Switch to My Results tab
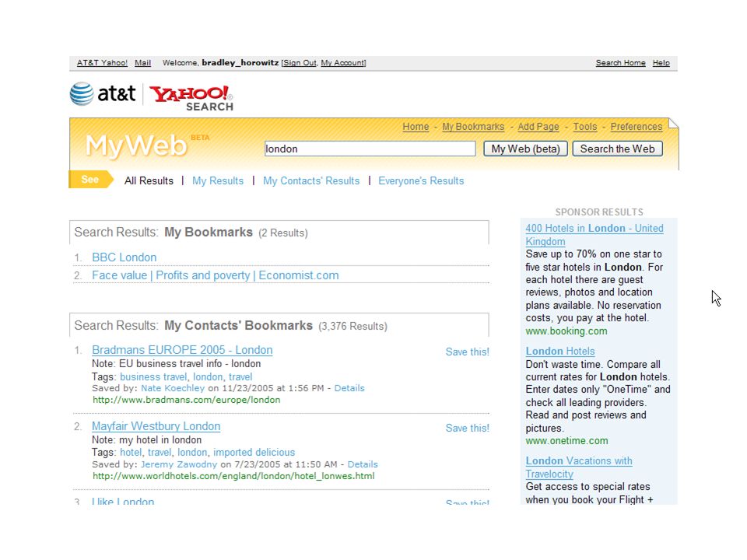Viewport: 747px width, 560px height. [218, 181]
